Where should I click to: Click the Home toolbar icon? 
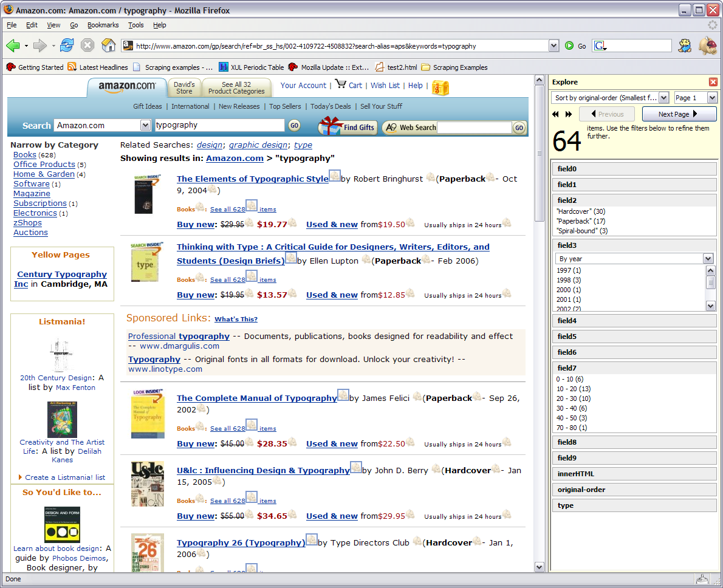point(108,46)
